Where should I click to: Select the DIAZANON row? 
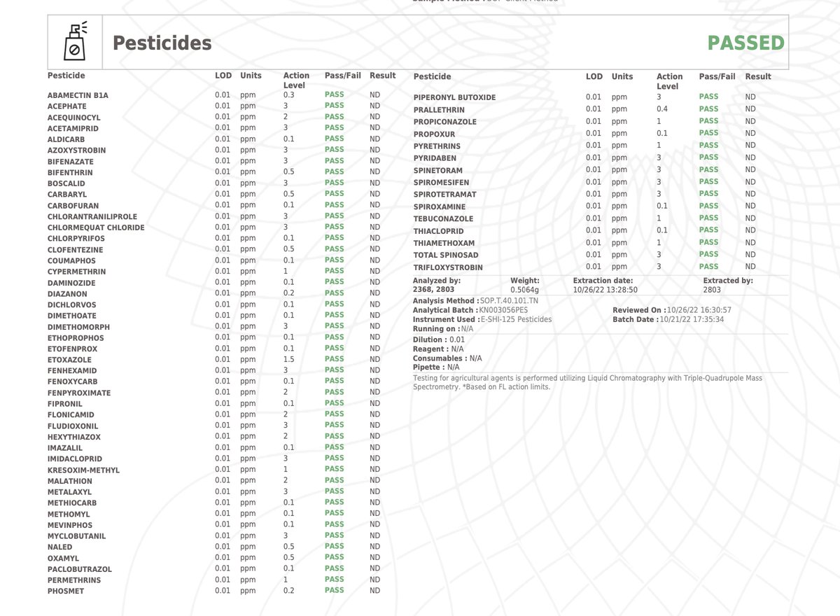click(67, 294)
